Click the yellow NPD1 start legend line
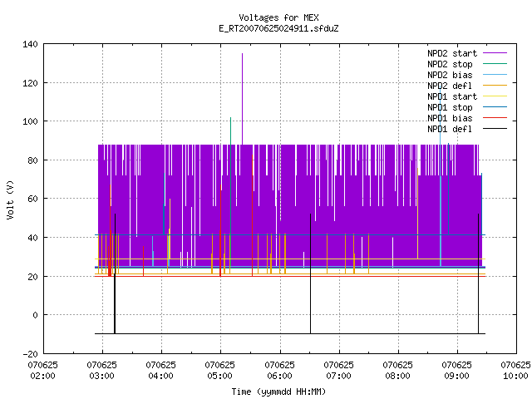 495,96
